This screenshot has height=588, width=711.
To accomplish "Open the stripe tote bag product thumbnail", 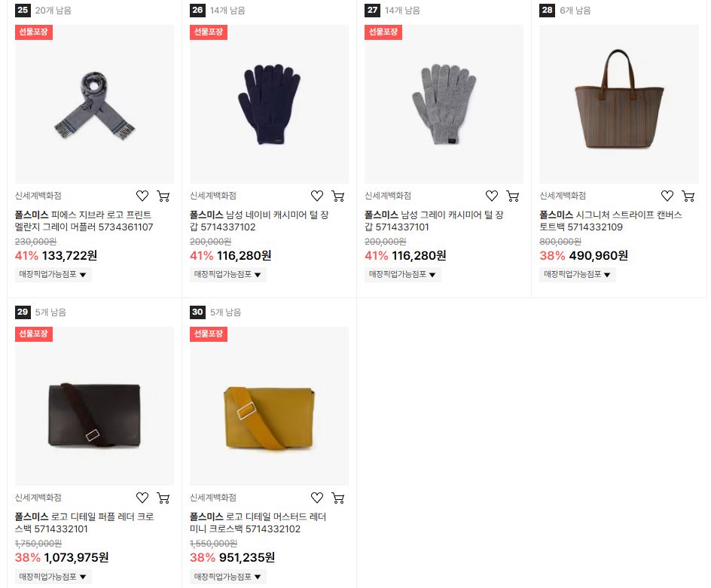I will pos(619,104).
